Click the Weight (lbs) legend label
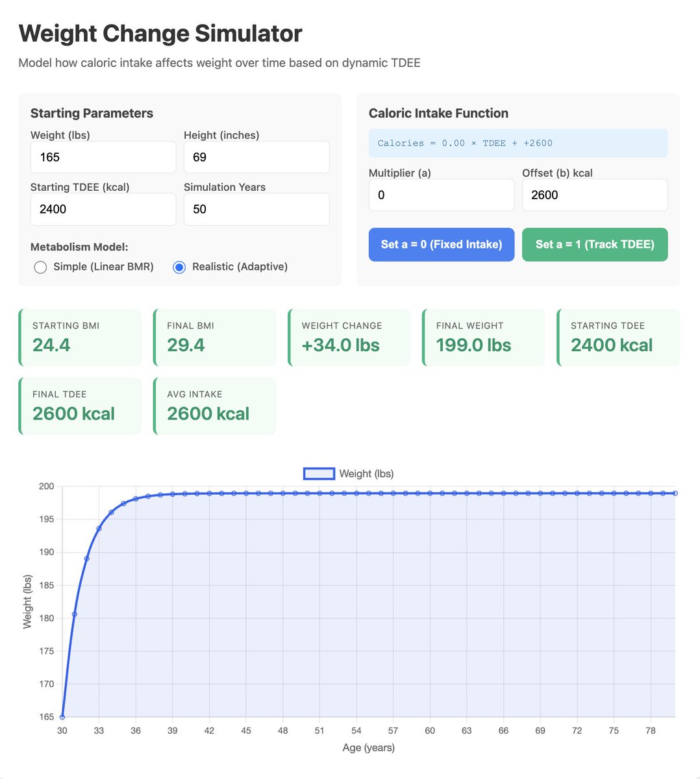This screenshot has height=779, width=700. tap(366, 474)
